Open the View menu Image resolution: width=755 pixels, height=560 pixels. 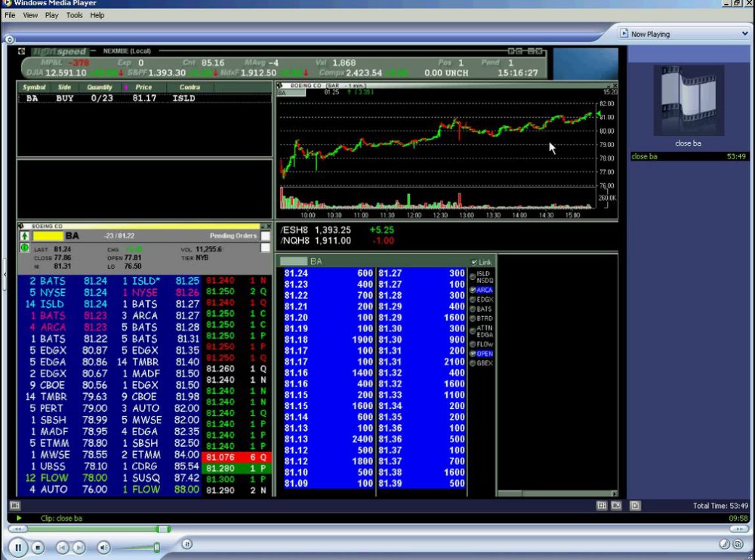pos(30,15)
